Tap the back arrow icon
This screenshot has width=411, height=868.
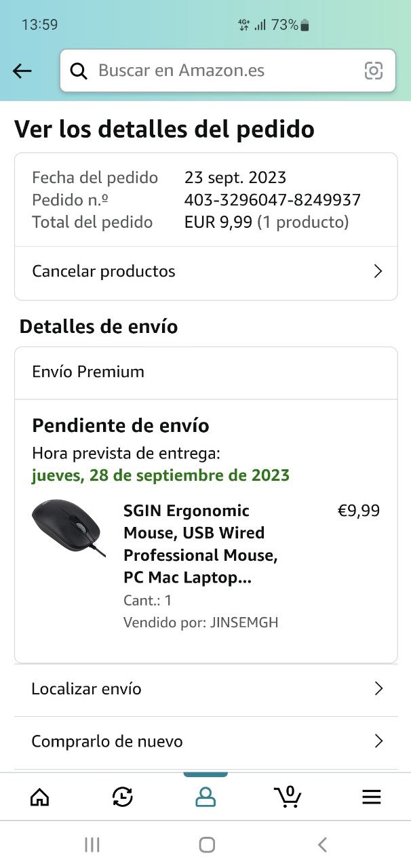coord(22,71)
